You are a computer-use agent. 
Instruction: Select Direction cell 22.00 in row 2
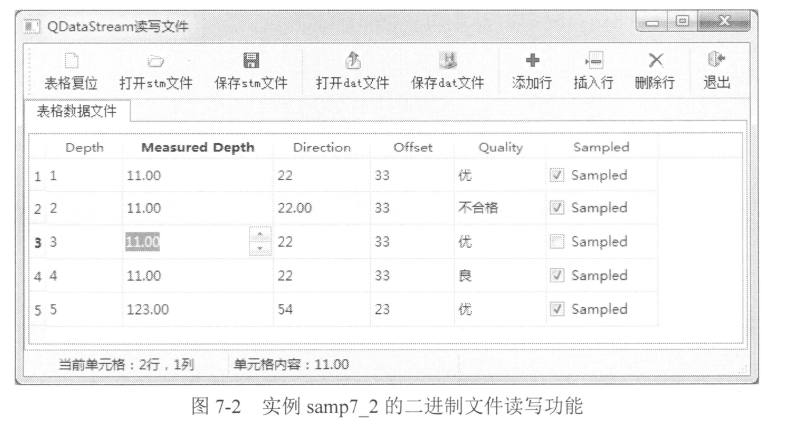322,208
